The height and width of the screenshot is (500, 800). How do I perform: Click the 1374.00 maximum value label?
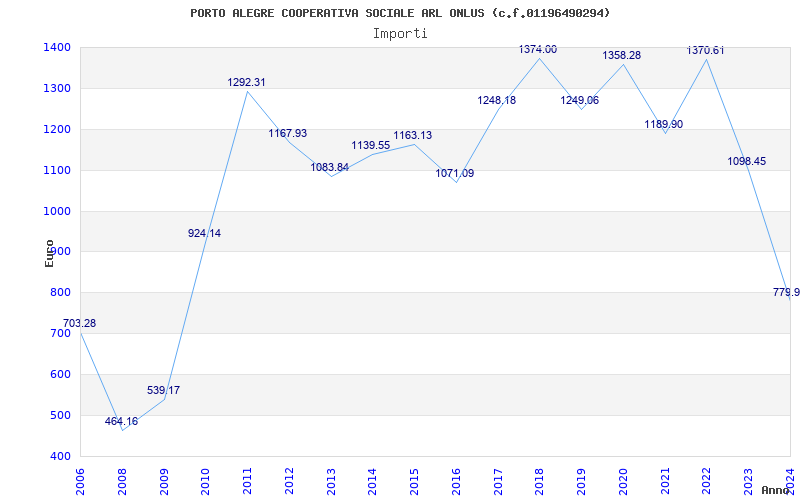(x=538, y=49)
